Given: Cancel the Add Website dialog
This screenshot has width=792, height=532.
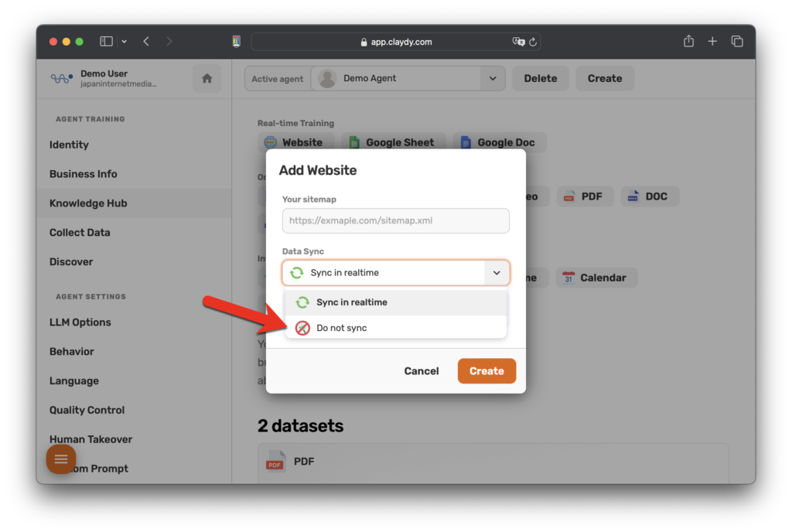Looking at the screenshot, I should pos(422,371).
